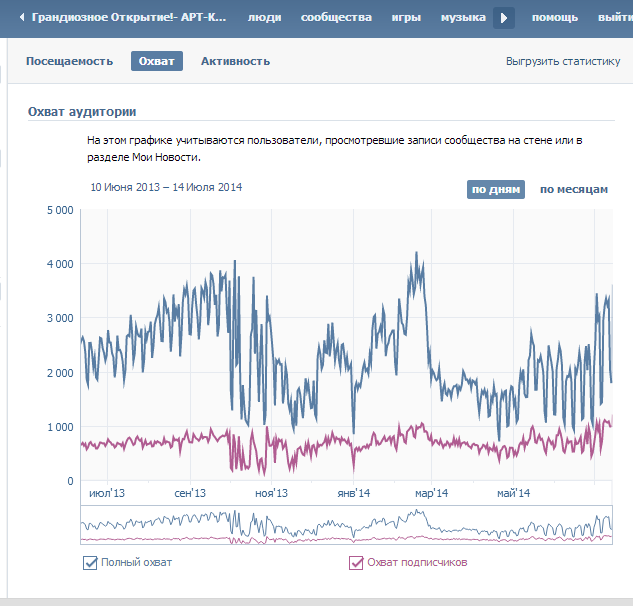Click выйти to log out
The width and height of the screenshot is (633, 606).
(x=613, y=18)
